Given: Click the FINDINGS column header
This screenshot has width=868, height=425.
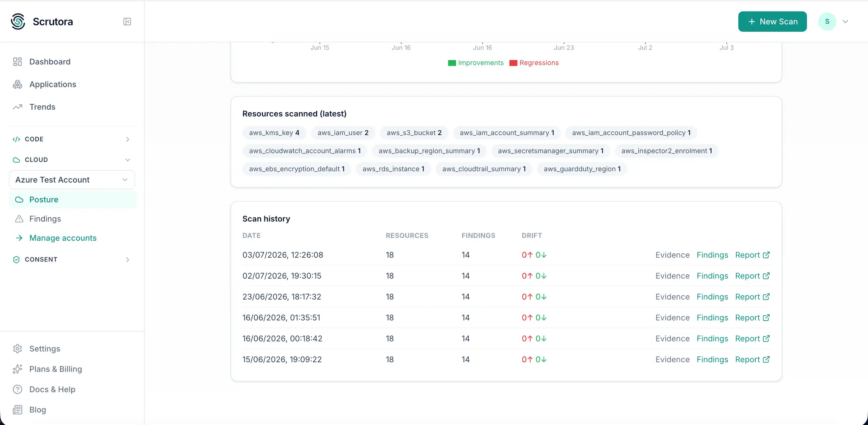Looking at the screenshot, I should pyautogui.click(x=478, y=236).
